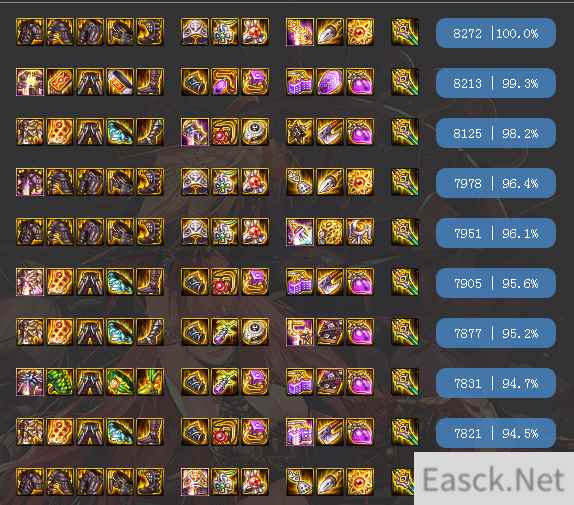Pick the 7821 | 94.5% result button
This screenshot has height=505, width=574.
pos(496,433)
